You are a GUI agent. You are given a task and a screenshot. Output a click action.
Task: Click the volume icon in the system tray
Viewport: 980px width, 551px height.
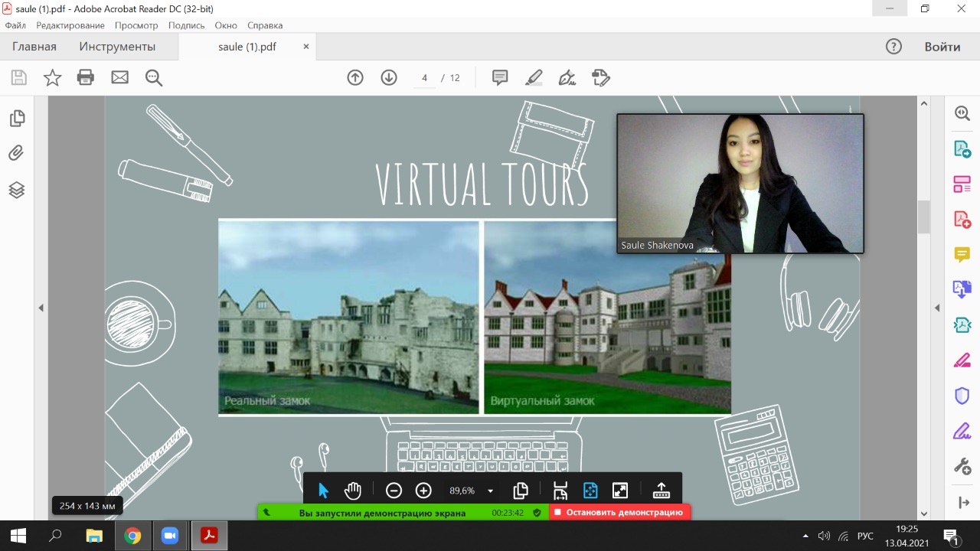coord(825,536)
